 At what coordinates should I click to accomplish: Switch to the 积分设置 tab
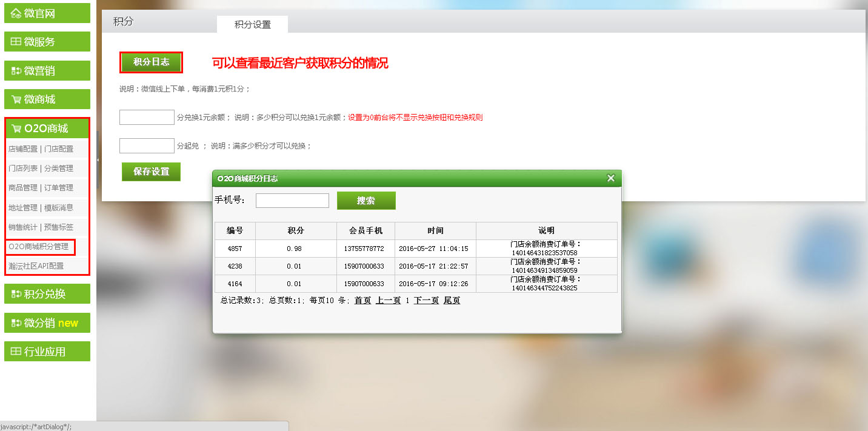point(252,25)
